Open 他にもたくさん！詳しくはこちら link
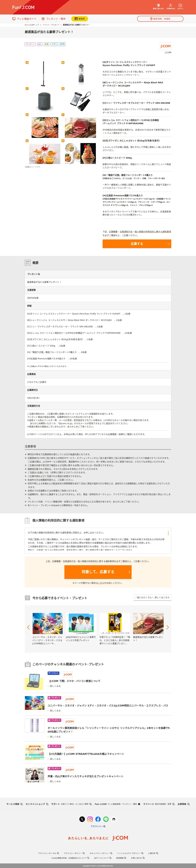Viewport: 196px width, 868px height. 152,597
